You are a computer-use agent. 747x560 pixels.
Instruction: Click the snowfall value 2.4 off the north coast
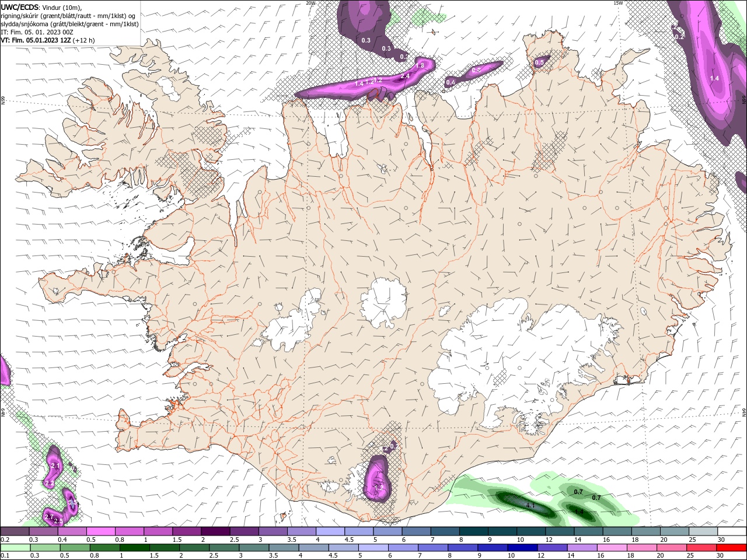404,76
